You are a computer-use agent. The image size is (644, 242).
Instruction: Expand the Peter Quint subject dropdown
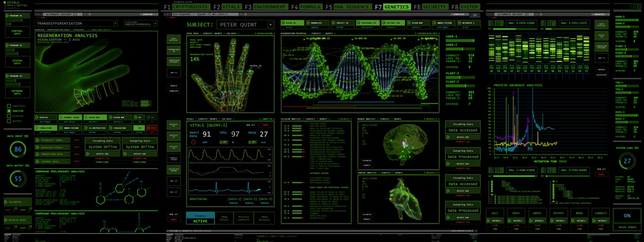tap(271, 25)
